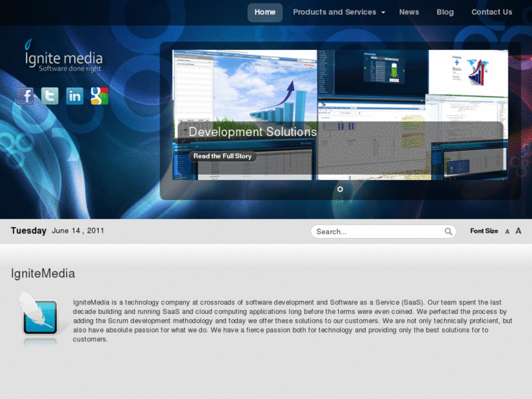This screenshot has width=532, height=399.
Task: Open the Twitter social icon
Action: (x=50, y=96)
